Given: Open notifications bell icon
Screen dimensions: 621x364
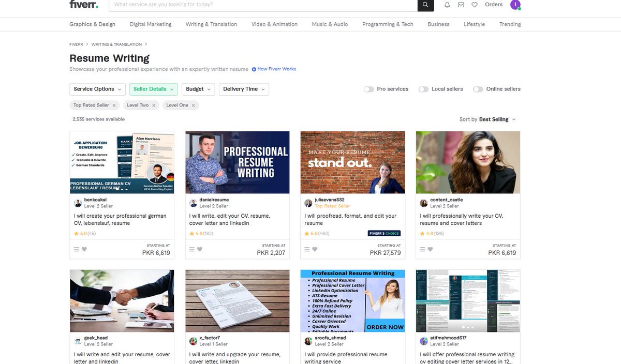Looking at the screenshot, I should [x=447, y=5].
